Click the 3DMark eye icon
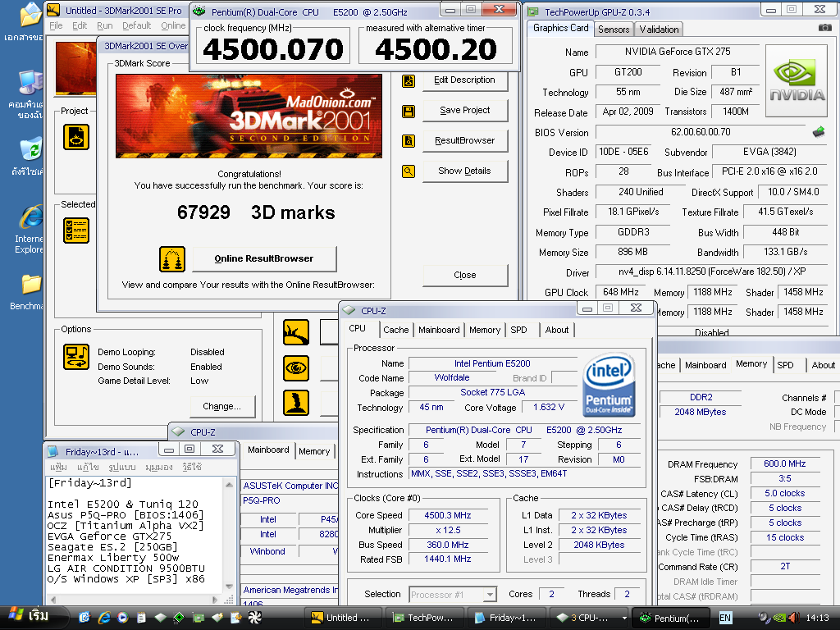Screen dimensions: 840x630 295,368
